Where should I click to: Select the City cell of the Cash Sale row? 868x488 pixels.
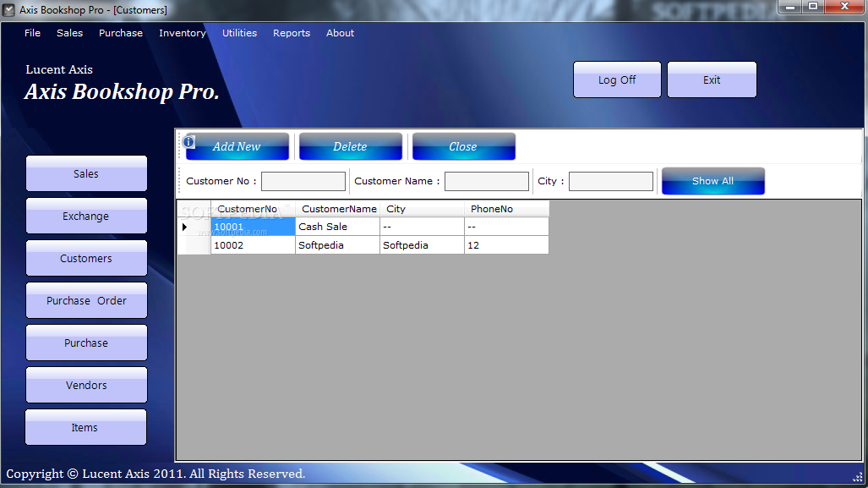(x=423, y=227)
